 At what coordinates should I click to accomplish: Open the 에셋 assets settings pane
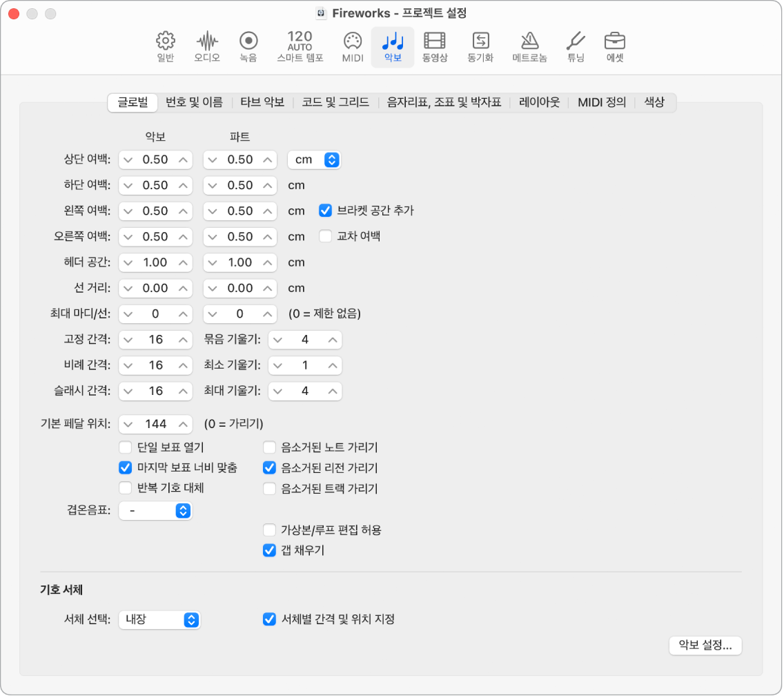(x=614, y=47)
